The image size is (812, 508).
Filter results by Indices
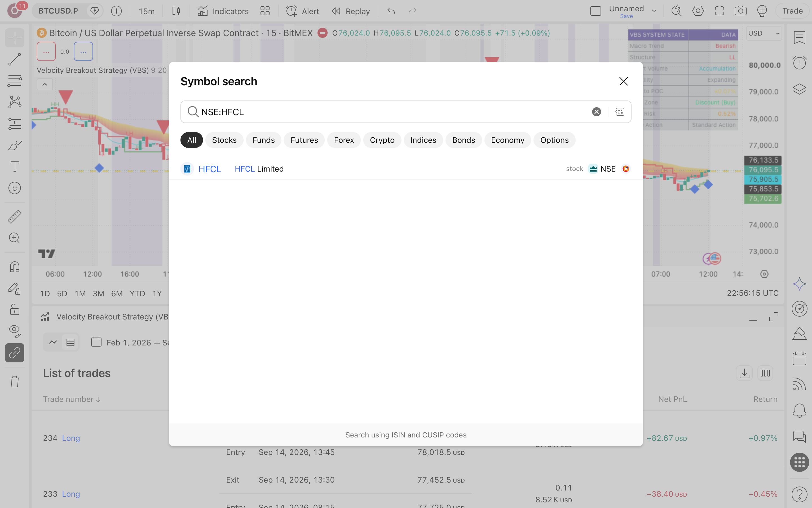[x=423, y=140]
